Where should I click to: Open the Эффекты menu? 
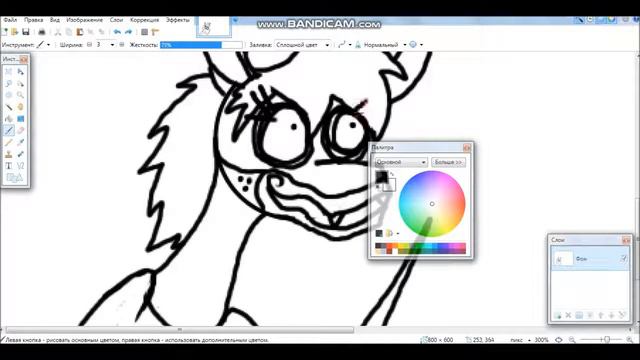[x=178, y=20]
